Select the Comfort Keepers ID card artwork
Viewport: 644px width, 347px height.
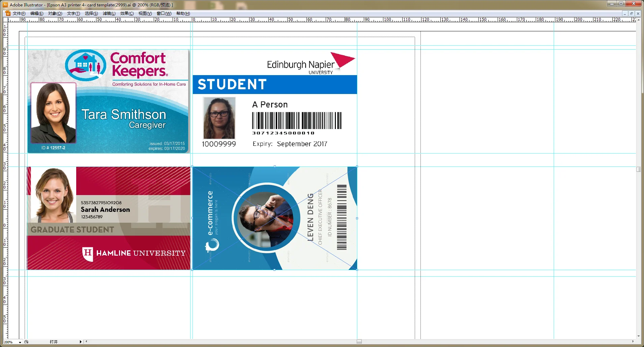tap(108, 101)
